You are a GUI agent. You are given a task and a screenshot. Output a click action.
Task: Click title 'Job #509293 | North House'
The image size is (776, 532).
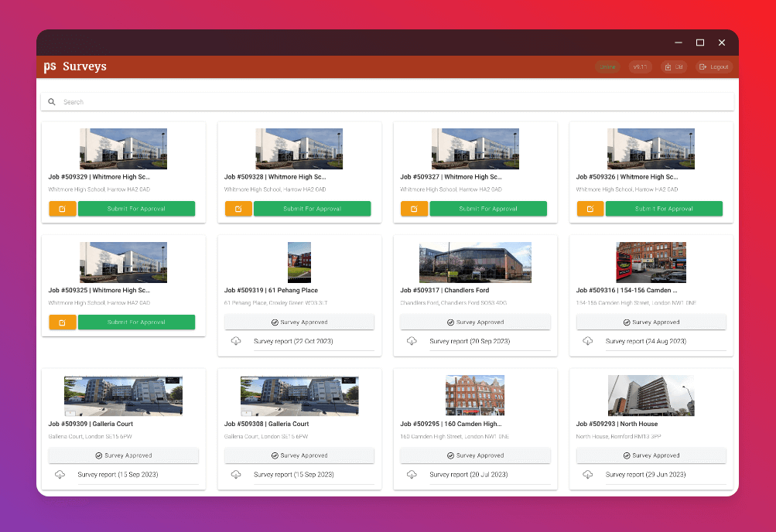(617, 424)
